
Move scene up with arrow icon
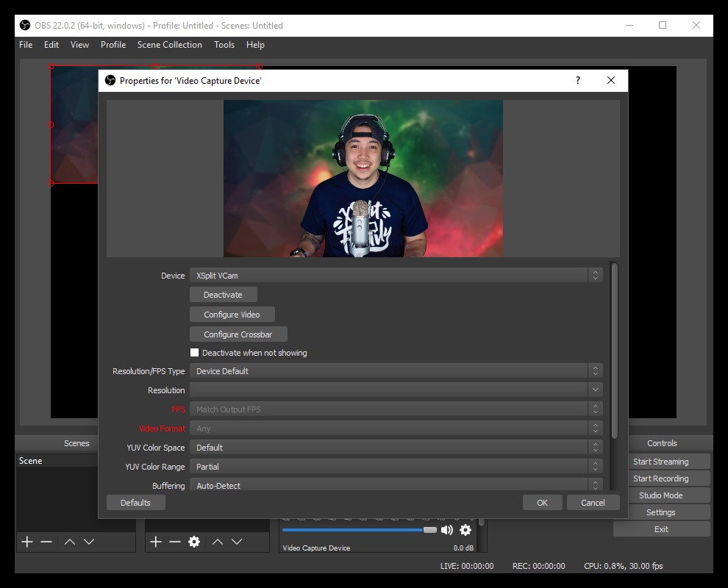(x=70, y=542)
